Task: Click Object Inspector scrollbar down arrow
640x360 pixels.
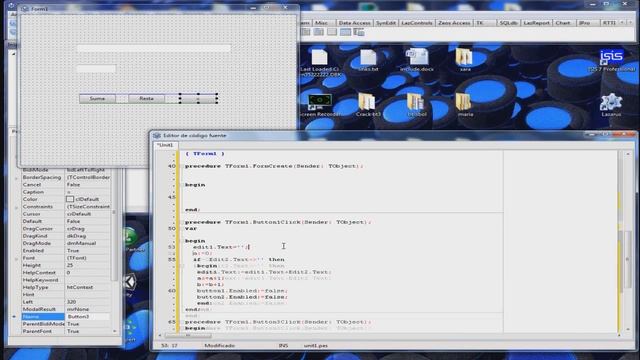Action: 114,331
